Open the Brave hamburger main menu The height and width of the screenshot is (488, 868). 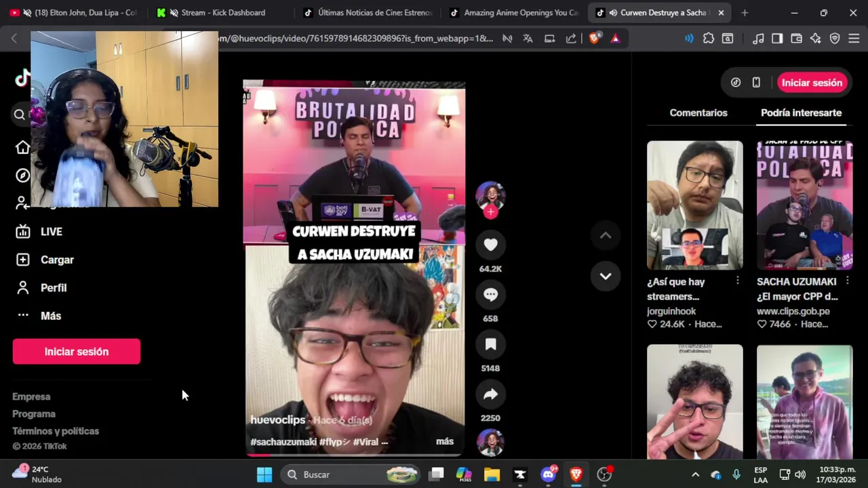(854, 39)
